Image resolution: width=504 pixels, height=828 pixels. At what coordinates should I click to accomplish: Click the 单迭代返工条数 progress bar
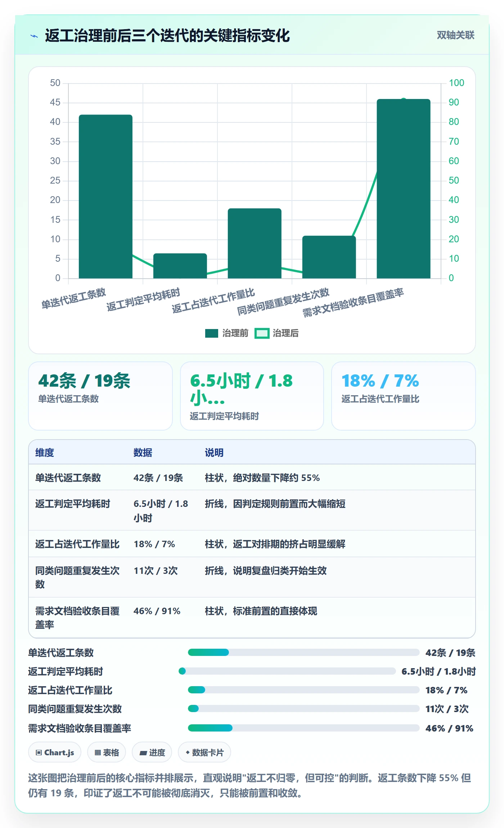(303, 652)
